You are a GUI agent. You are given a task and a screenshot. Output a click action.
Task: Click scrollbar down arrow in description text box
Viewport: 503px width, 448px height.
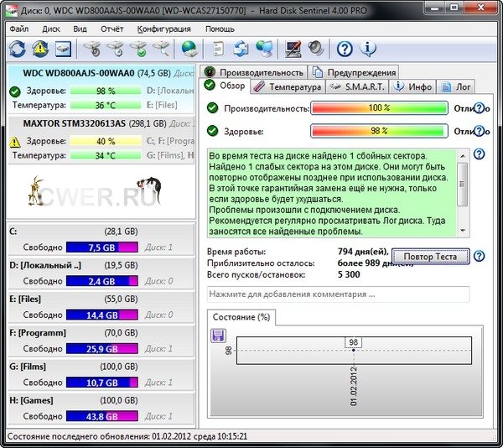pyautogui.click(x=464, y=230)
